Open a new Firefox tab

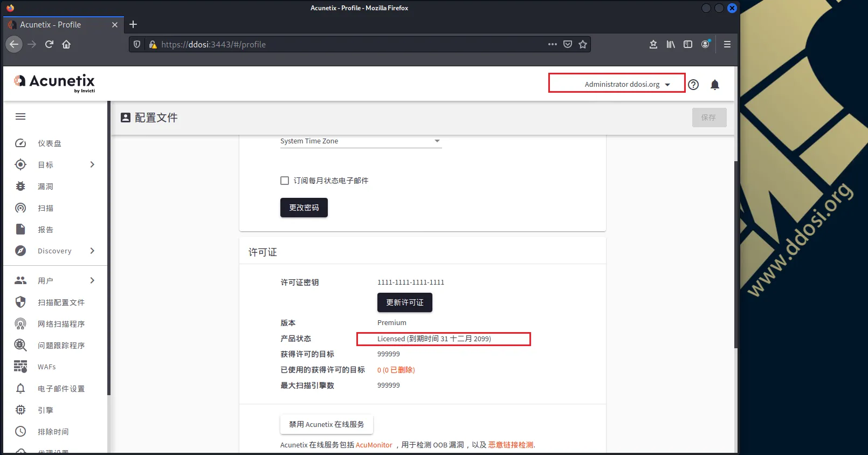133,24
